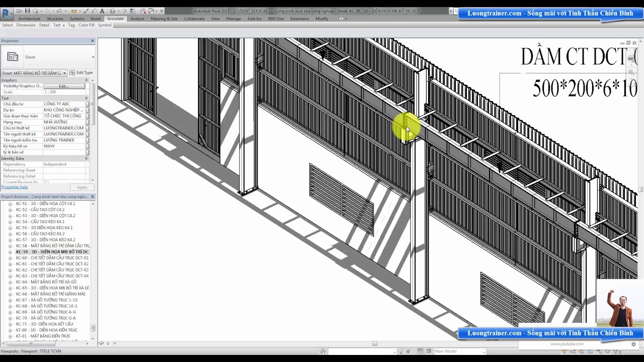This screenshot has width=644, height=362.
Task: Select the Measure tool icon
Action: tap(74, 11)
